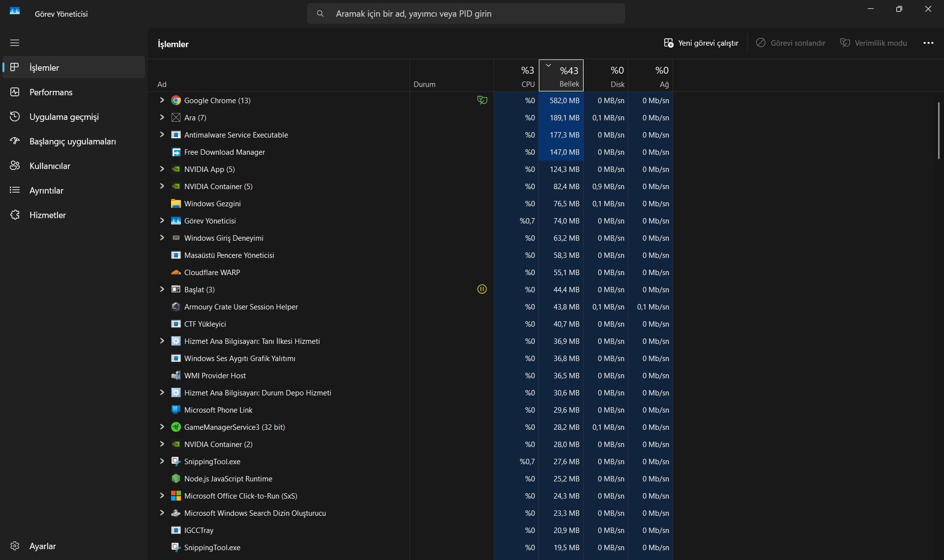Click the Free Download Manager icon
The image size is (944, 560).
coord(176,152)
